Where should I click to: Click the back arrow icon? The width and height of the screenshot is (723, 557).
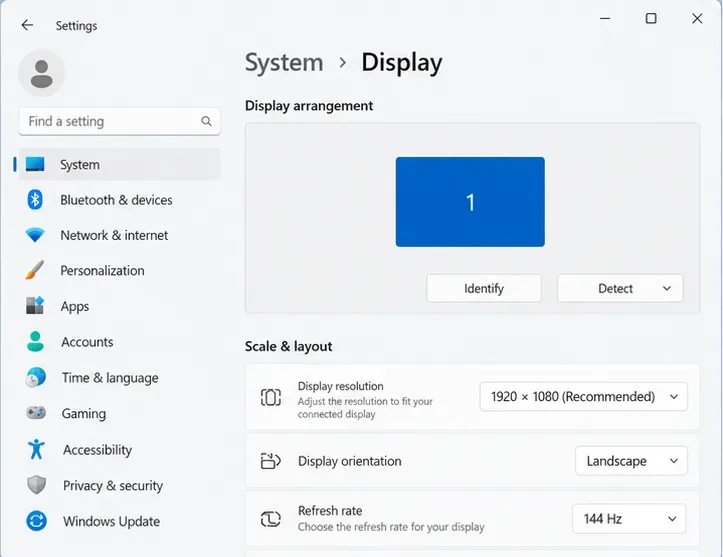pyautogui.click(x=27, y=25)
